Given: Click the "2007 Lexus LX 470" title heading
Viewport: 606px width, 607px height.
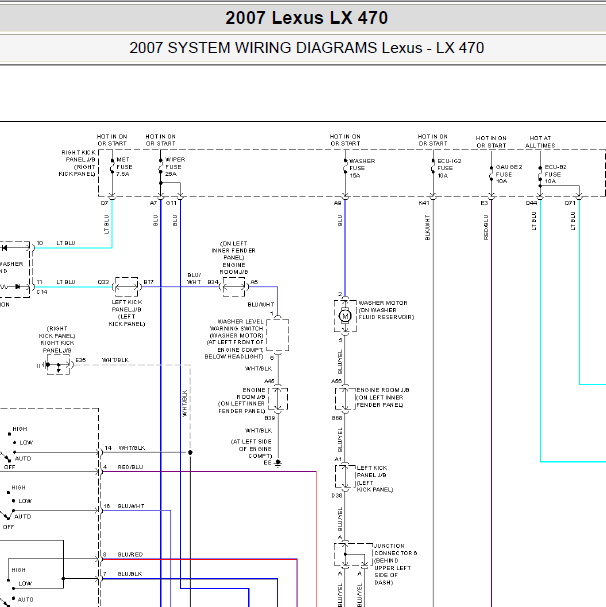Looking at the screenshot, I should (306, 18).
